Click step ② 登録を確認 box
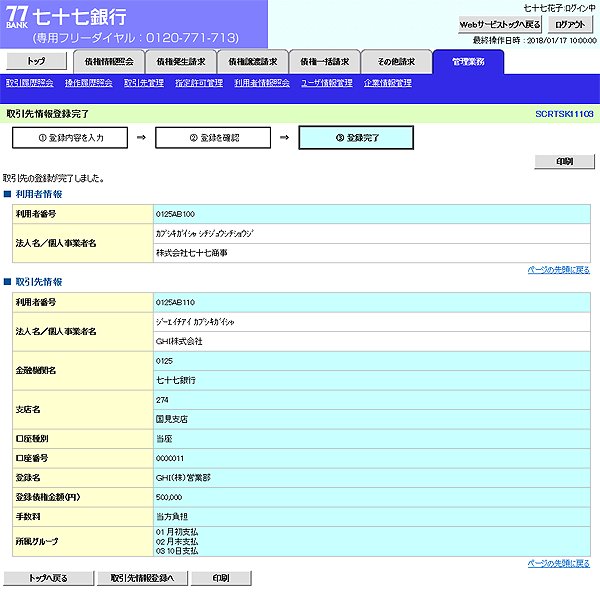Image resolution: width=600 pixels, height=592 pixels. pyautogui.click(x=213, y=138)
